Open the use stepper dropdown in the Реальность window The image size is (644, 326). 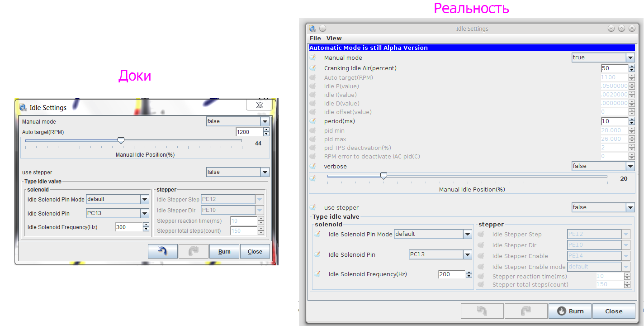(x=603, y=207)
